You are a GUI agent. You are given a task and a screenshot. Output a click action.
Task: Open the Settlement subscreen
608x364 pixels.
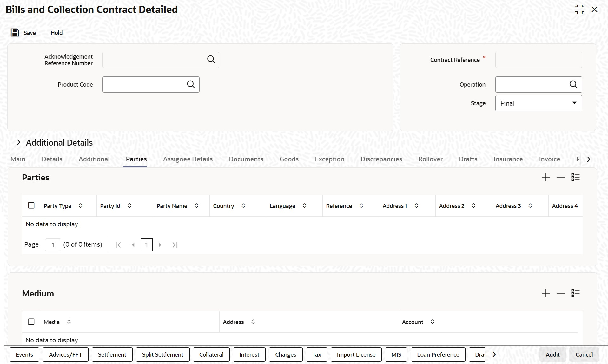(112, 354)
